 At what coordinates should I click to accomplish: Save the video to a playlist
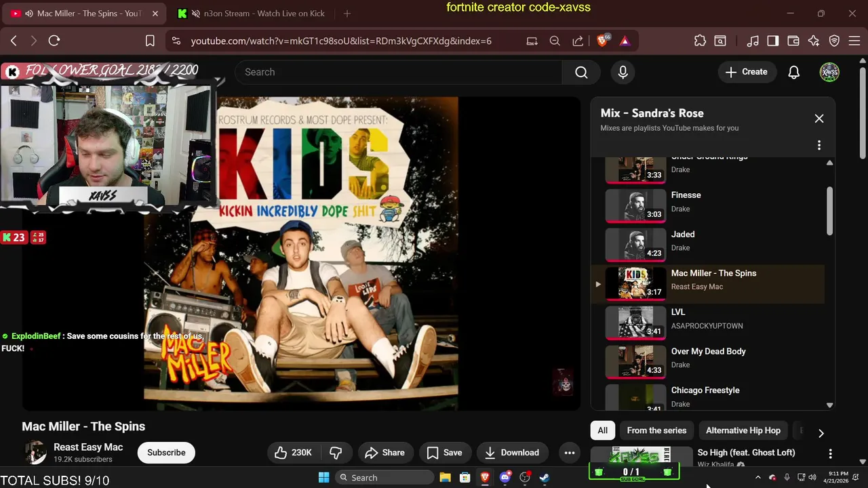point(445,453)
